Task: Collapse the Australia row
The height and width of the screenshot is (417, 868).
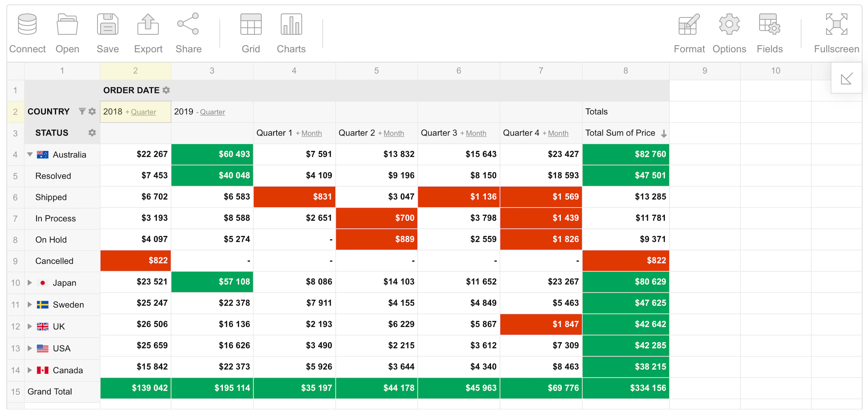Action: click(30, 155)
